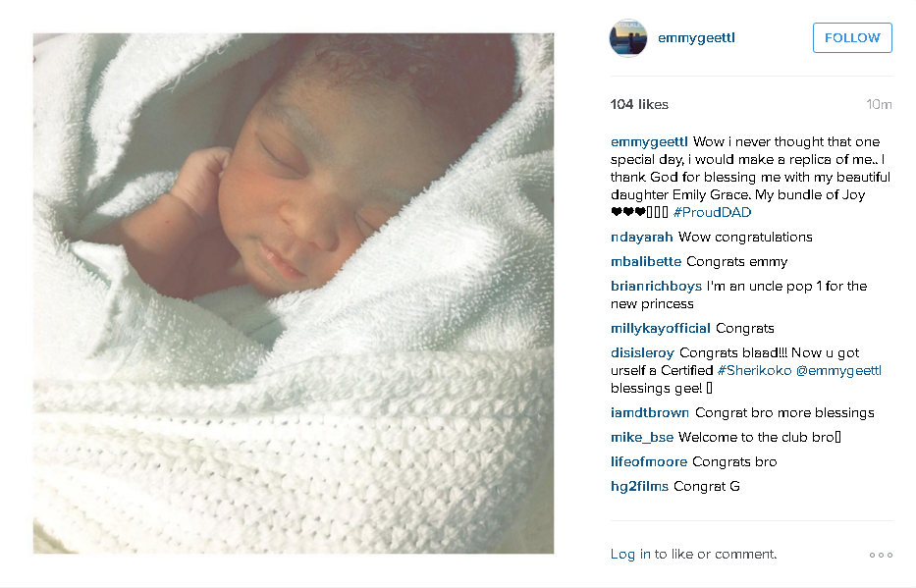Open lifeofmoore's profile link
Screen dimensions: 916x588
click(648, 462)
